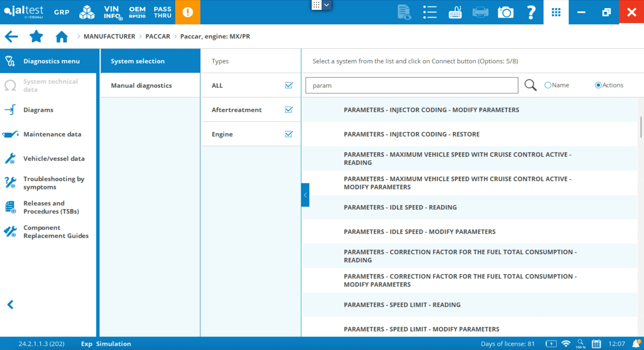The width and height of the screenshot is (644, 350).
Task: Toggle the Engine type checkbox
Action: [289, 134]
